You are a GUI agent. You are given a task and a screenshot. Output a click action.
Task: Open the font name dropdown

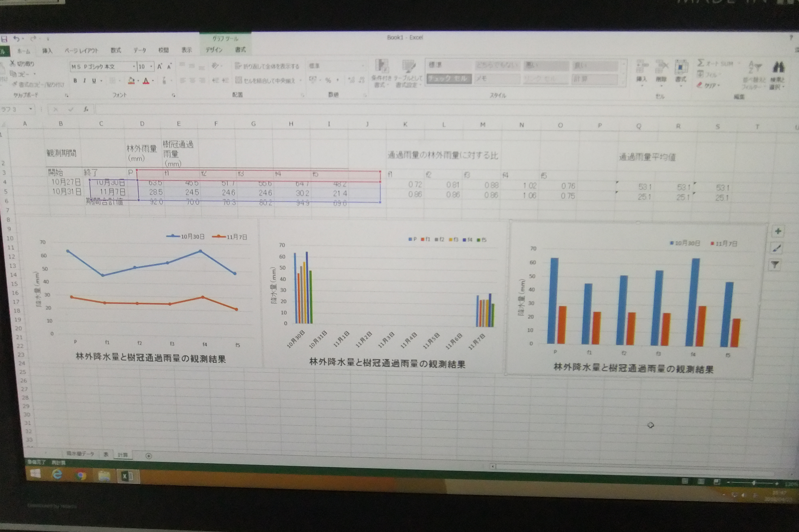[x=134, y=66]
